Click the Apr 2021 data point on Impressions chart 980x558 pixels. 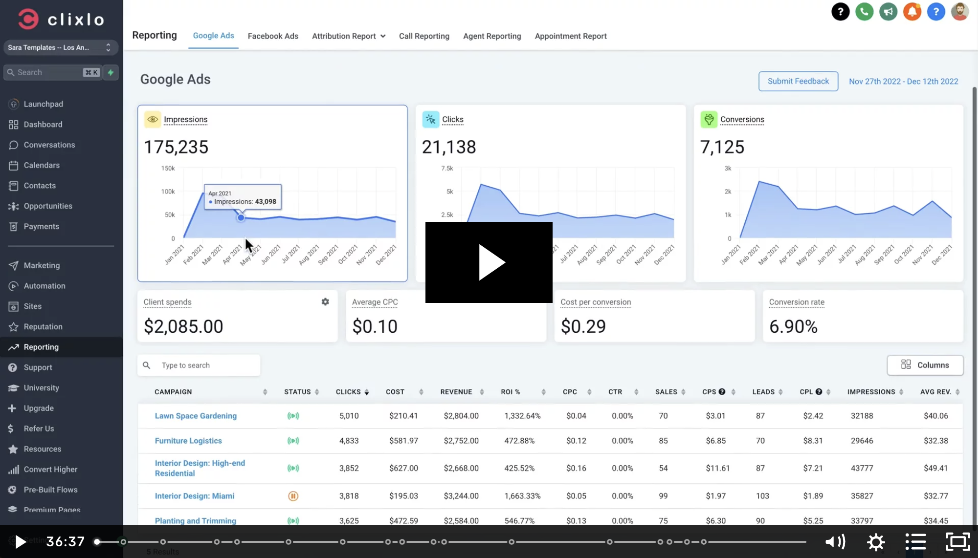pyautogui.click(x=241, y=218)
